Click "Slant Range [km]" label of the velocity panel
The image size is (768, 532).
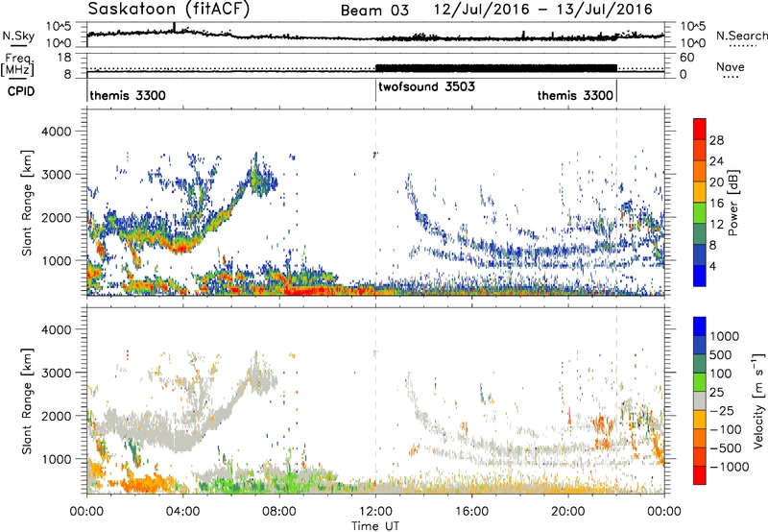[27, 400]
